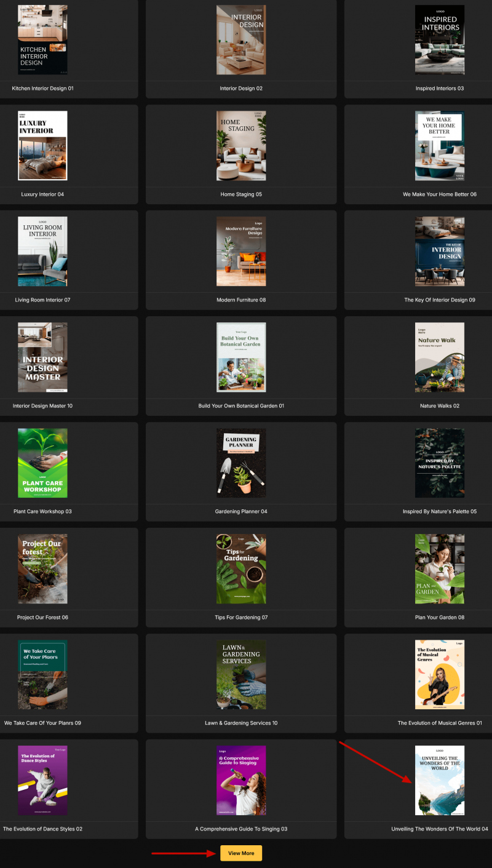
Task: Select Build Your Own Botanical Garden 01 cover
Action: [241, 357]
